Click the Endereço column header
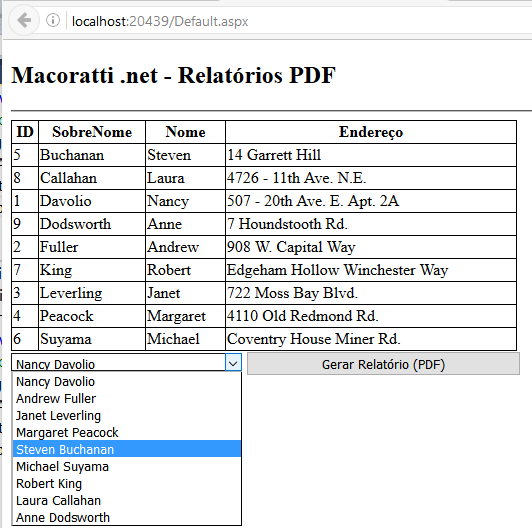The image size is (532, 528). [x=371, y=132]
